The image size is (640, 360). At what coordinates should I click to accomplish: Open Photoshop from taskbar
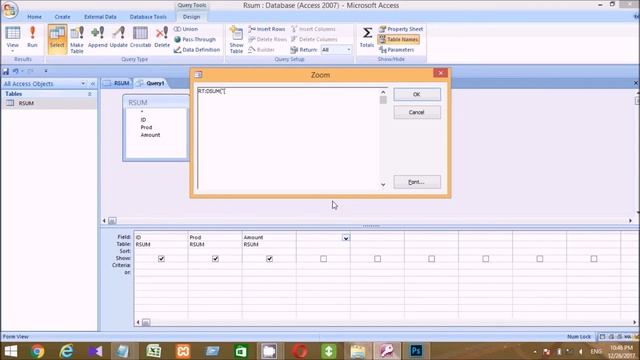click(416, 351)
